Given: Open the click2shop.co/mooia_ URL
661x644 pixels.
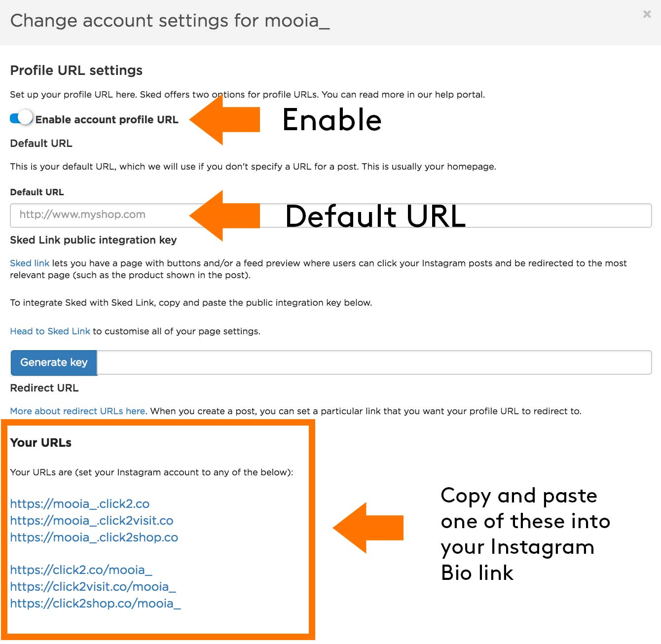Looking at the screenshot, I should 95,604.
